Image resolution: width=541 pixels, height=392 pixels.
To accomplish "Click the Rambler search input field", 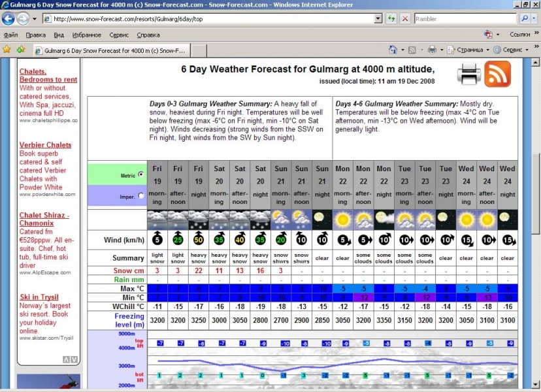I will pyautogui.click(x=464, y=19).
